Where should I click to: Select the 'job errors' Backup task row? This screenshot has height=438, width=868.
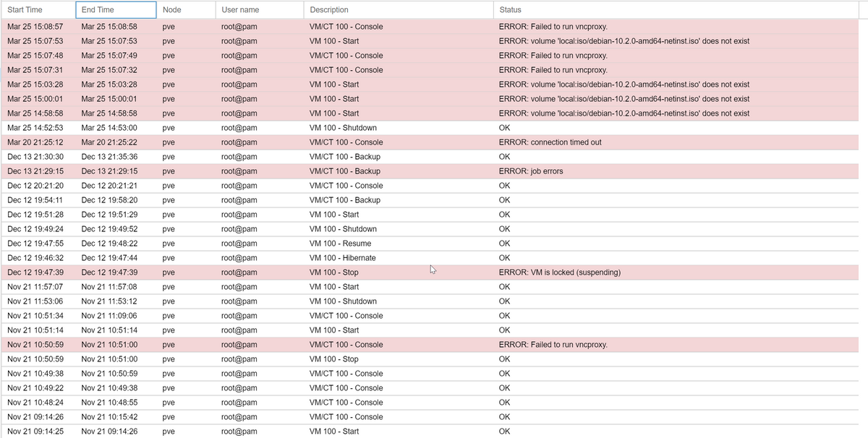346,171
